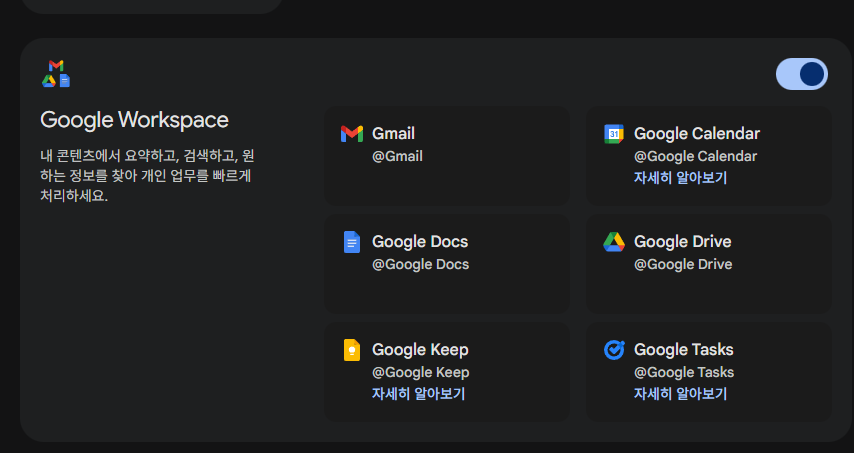This screenshot has height=453, width=854.
Task: Select the Google Drive card title
Action: click(x=682, y=242)
